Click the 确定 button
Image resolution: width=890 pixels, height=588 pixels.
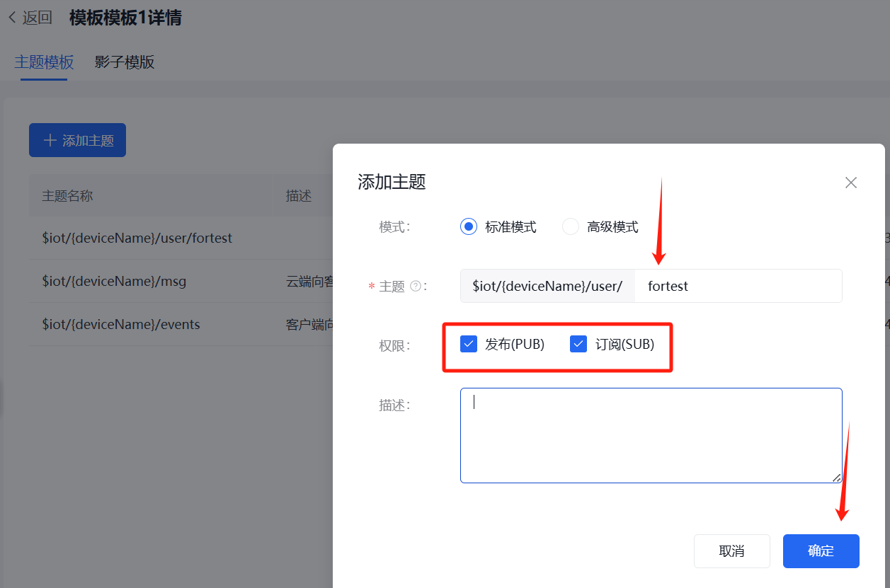pos(821,551)
